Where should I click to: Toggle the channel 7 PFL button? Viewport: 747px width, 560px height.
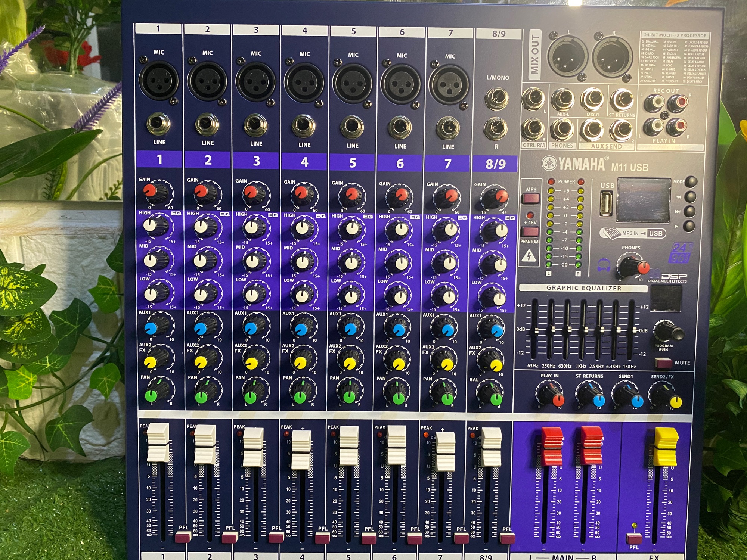[x=461, y=538]
